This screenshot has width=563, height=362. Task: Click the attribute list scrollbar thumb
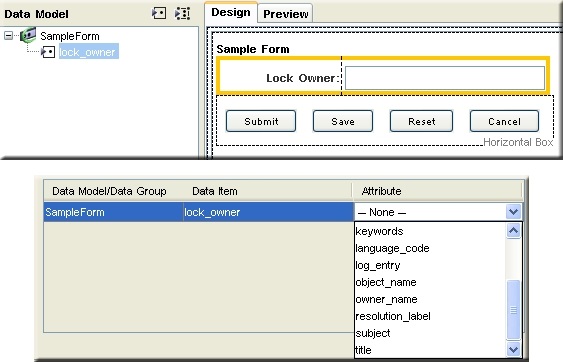pyautogui.click(x=513, y=310)
